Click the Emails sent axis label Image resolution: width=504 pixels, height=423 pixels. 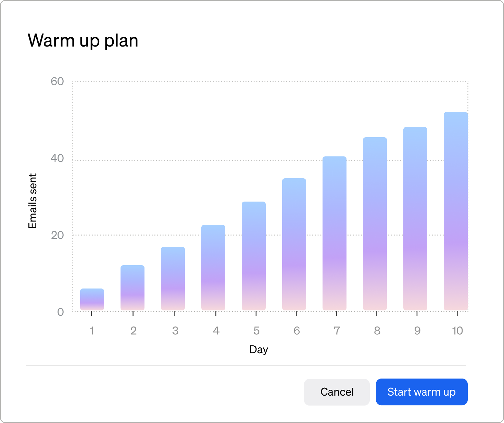point(32,201)
